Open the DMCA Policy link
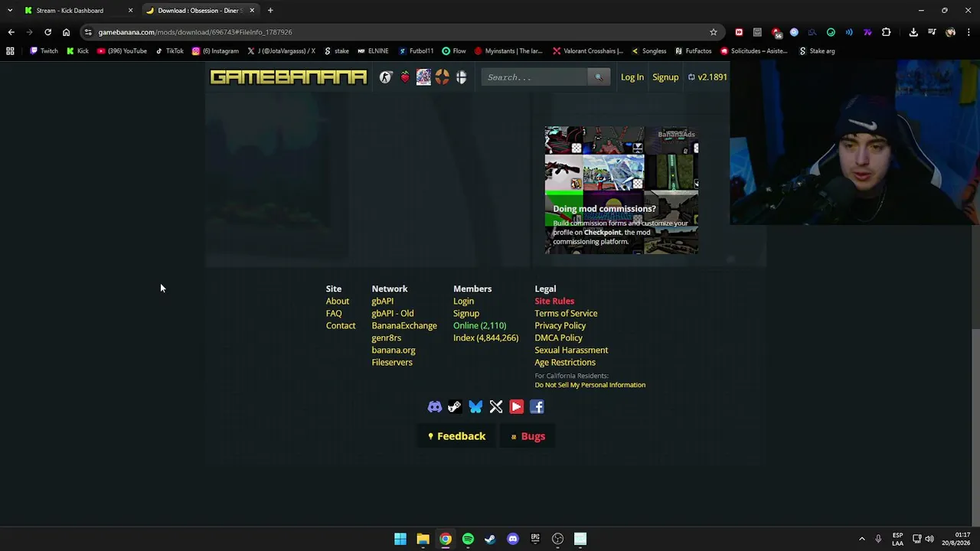The width and height of the screenshot is (980, 551). click(x=558, y=338)
